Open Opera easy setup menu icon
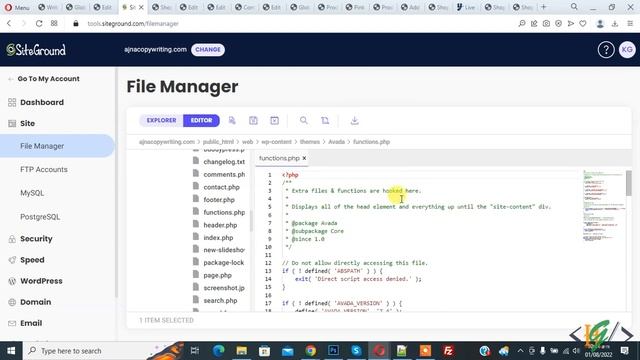640x360 pixels. click(630, 24)
